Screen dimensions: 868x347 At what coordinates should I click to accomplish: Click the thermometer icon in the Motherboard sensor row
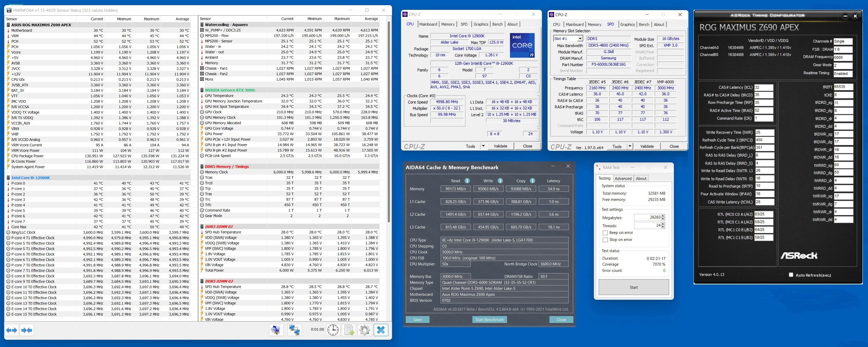tap(8, 30)
